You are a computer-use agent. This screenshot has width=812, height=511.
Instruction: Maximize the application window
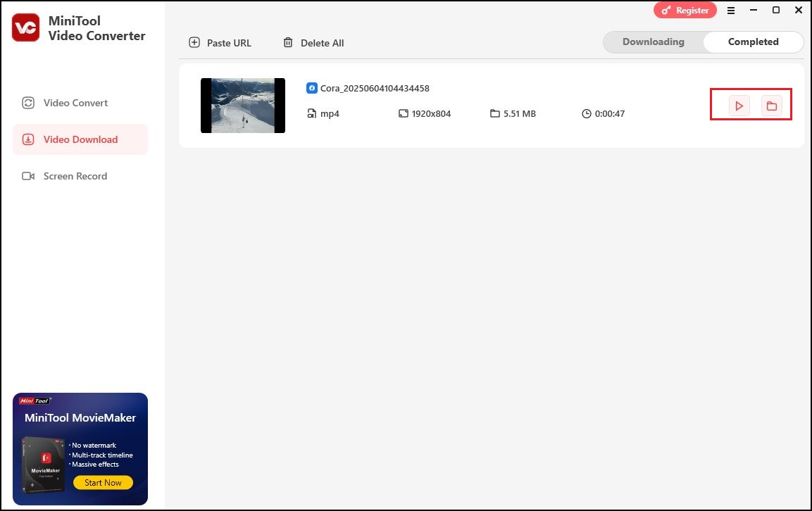pos(776,10)
